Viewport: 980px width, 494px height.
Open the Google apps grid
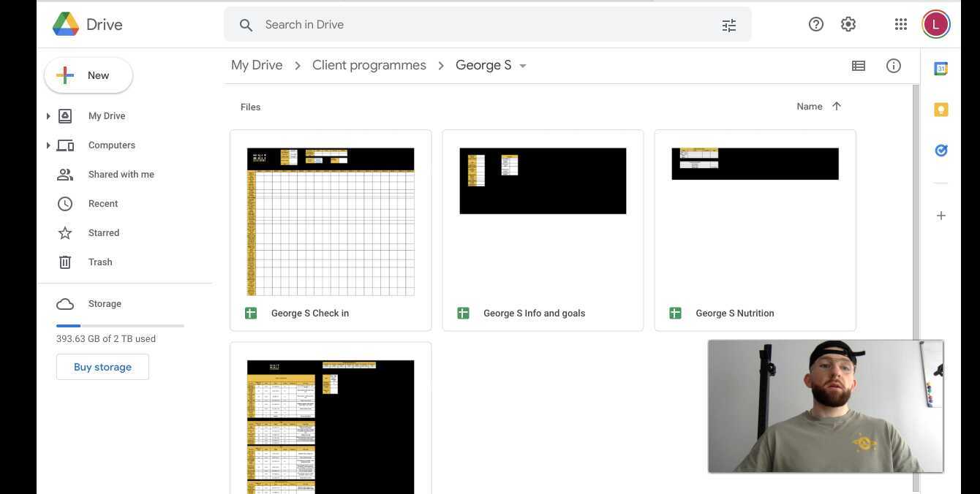[900, 24]
